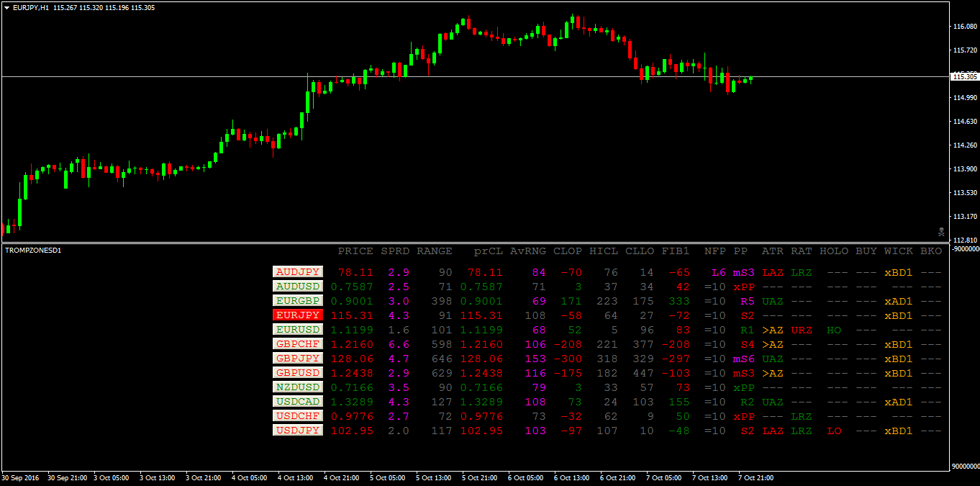Select the USDJPY symbol button
This screenshot has height=486, width=980.
(x=298, y=431)
